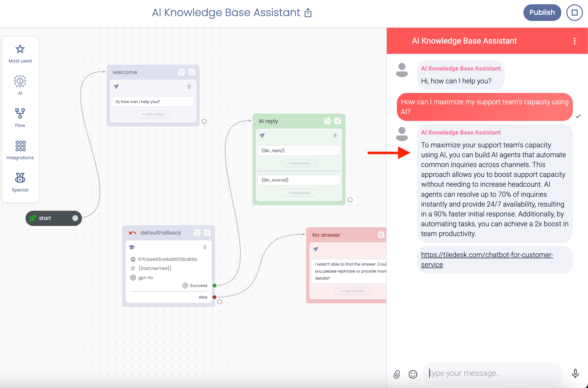The height and width of the screenshot is (388, 588).
Task: Click the stop preview square button
Action: (x=575, y=13)
